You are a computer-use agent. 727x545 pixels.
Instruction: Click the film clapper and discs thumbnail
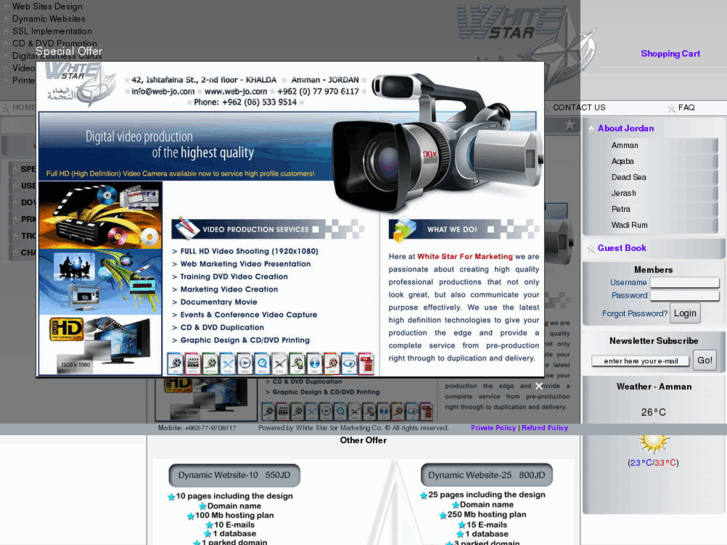click(100, 215)
